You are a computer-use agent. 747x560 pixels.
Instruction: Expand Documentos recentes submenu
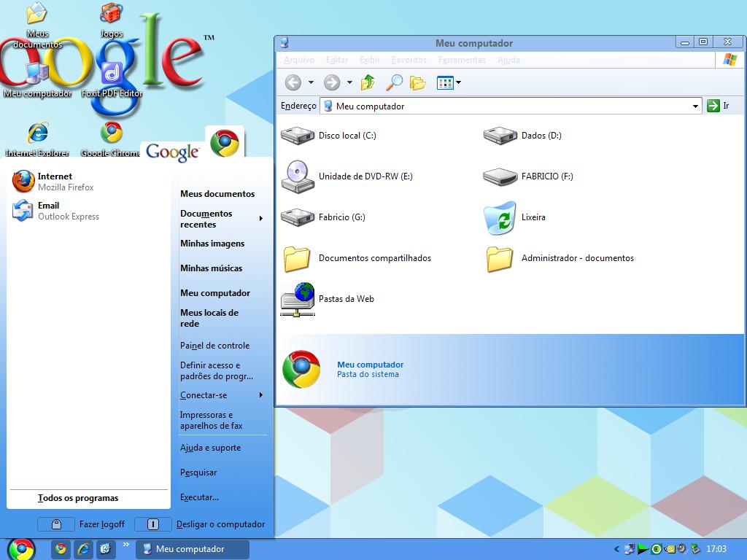(260, 219)
